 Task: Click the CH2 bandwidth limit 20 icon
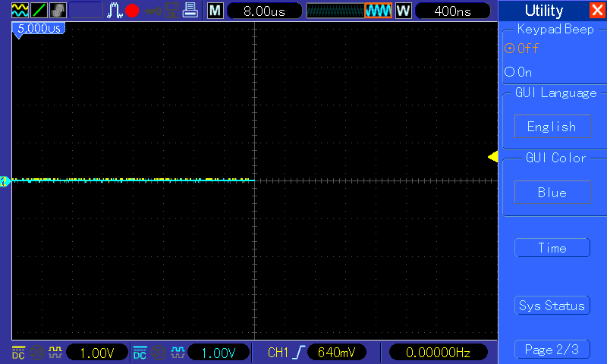159,353
